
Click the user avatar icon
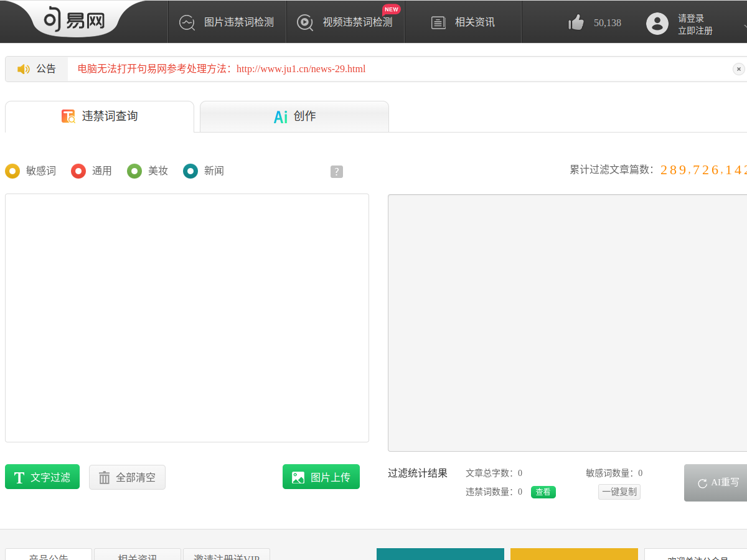[x=657, y=23]
